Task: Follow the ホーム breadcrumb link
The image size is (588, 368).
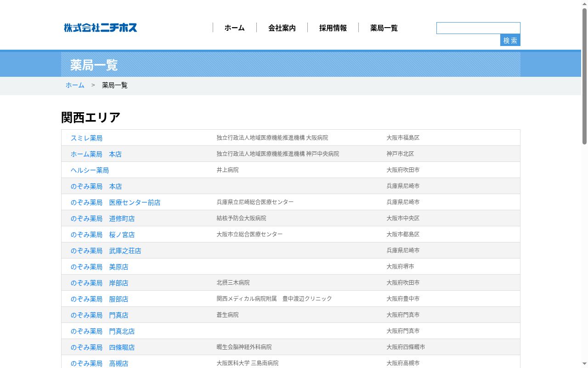Action: 75,85
